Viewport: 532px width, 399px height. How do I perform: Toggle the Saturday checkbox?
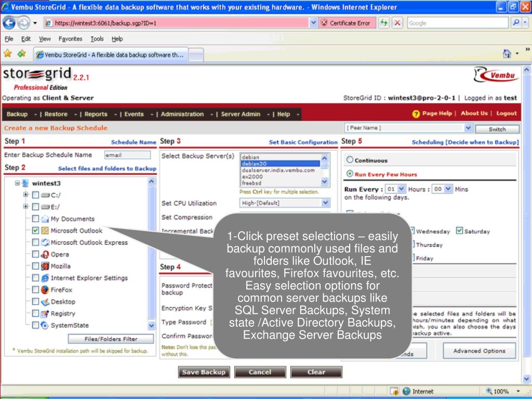(x=459, y=231)
